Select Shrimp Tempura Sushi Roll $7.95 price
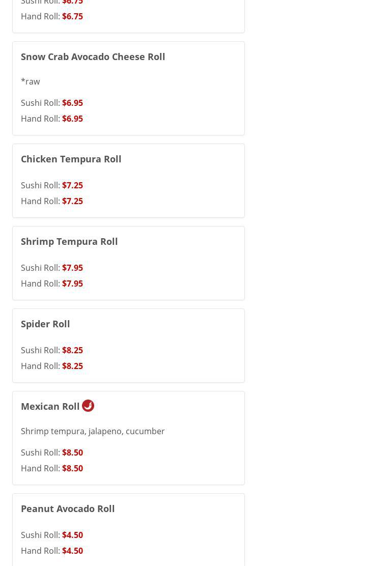 [72, 268]
